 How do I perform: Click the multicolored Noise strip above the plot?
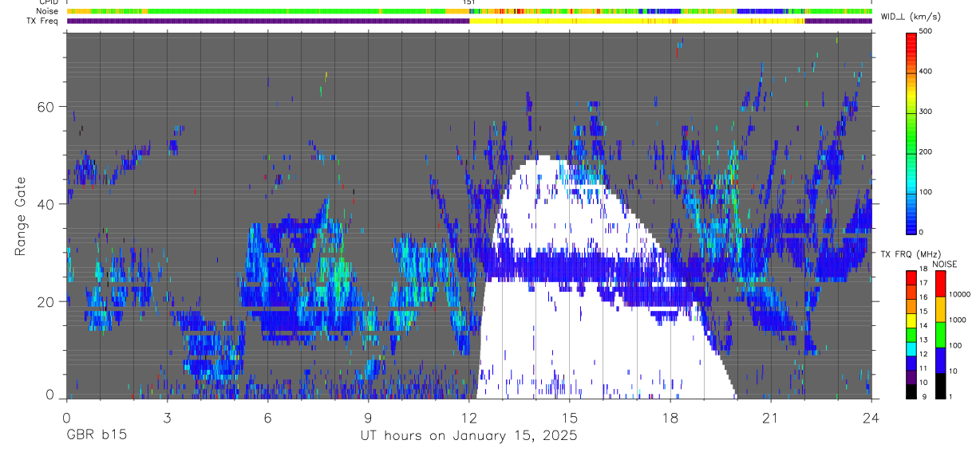point(469,11)
